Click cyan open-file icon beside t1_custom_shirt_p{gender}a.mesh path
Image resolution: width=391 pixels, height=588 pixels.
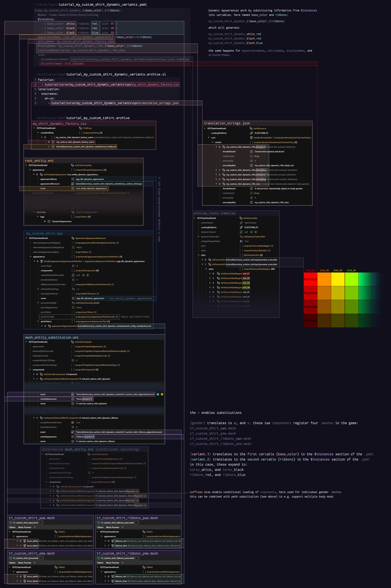(x=158, y=394)
